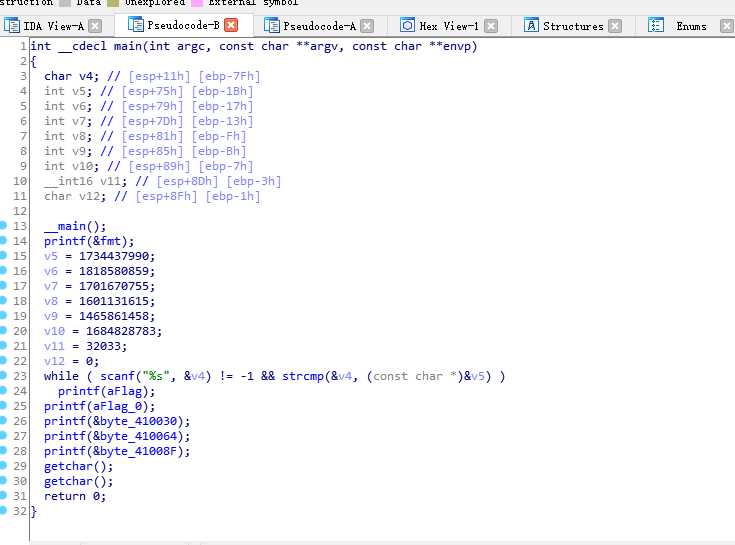Click the "char v12;" declaration
This screenshot has height=545, width=735.
(75, 196)
